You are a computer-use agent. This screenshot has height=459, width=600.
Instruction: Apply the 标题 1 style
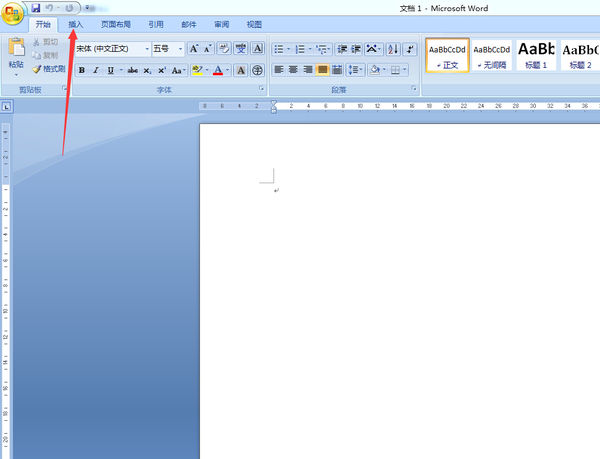point(536,55)
